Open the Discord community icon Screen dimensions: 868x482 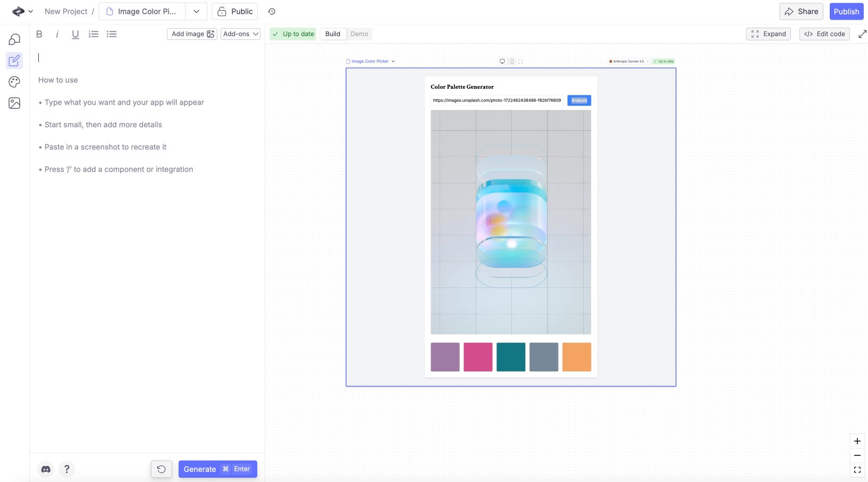pos(46,469)
